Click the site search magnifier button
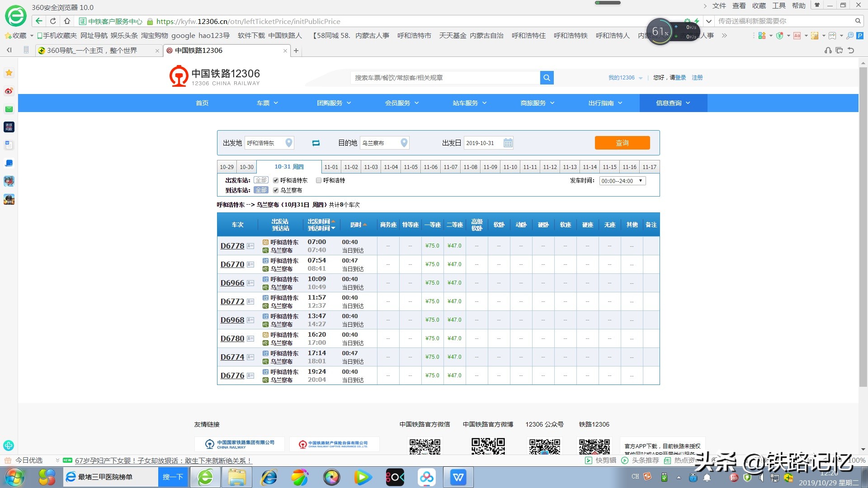 [547, 78]
